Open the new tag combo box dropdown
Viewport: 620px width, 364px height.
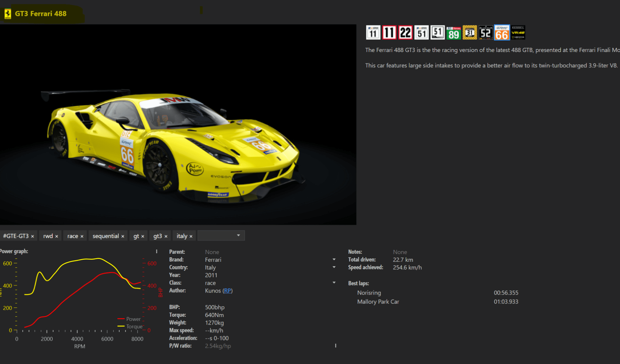[238, 236]
